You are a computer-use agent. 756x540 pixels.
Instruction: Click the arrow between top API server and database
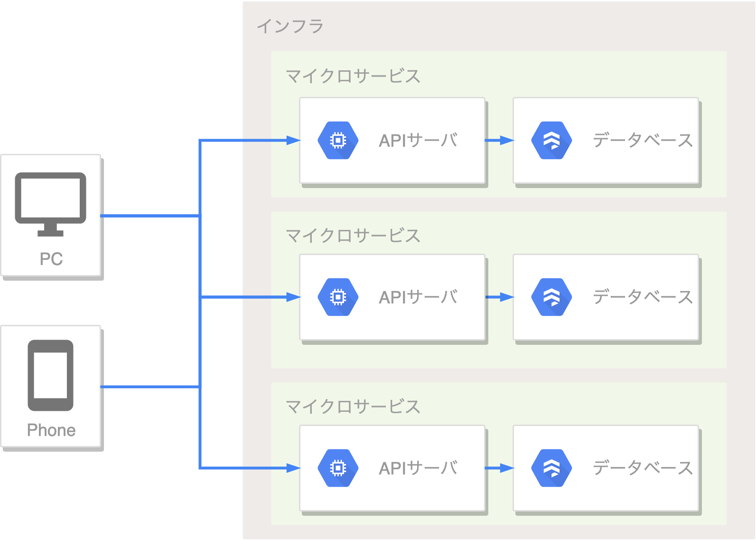(500, 141)
